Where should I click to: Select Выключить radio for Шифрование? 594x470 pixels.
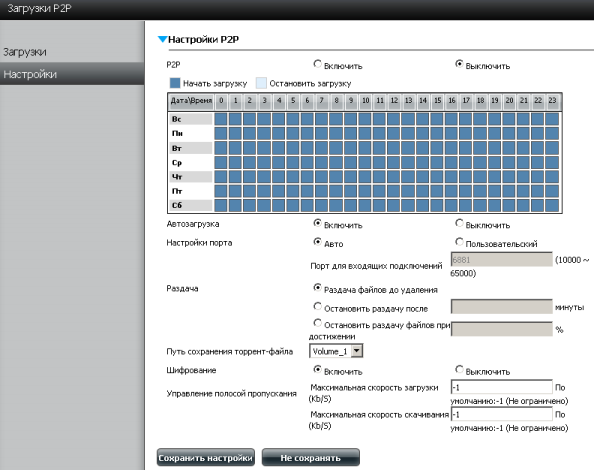coord(459,369)
